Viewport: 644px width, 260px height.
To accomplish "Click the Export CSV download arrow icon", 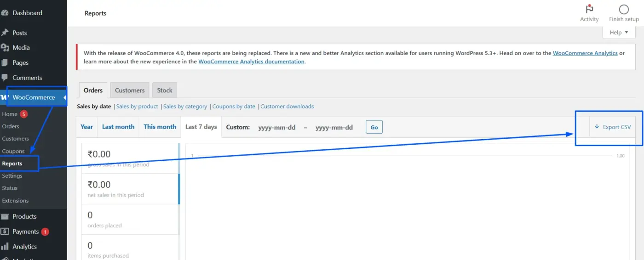I will click(597, 127).
